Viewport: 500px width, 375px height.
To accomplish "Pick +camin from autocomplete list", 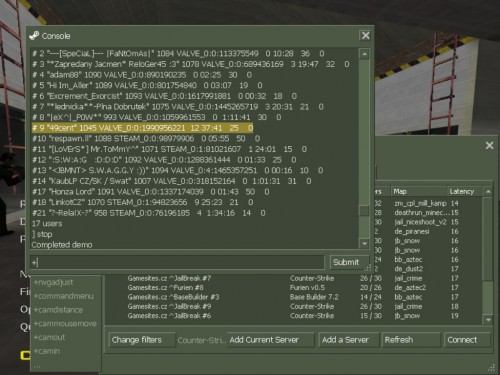I will click(47, 351).
